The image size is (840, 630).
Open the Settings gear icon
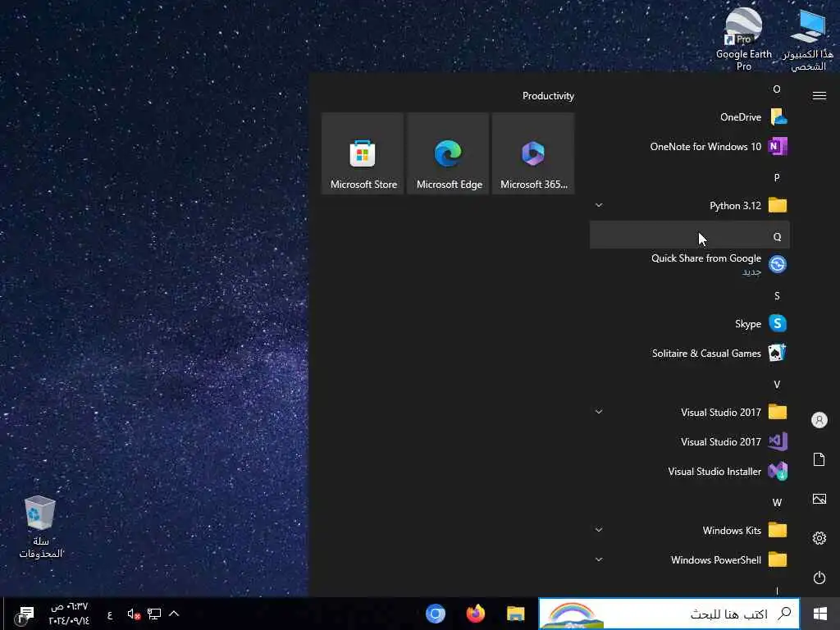tap(819, 538)
